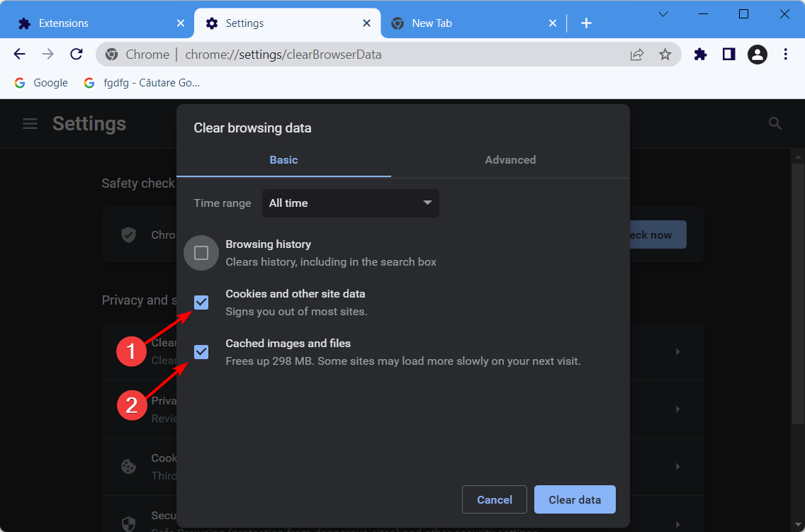Close the Extensions tab
This screenshot has width=805, height=532.
click(x=181, y=23)
